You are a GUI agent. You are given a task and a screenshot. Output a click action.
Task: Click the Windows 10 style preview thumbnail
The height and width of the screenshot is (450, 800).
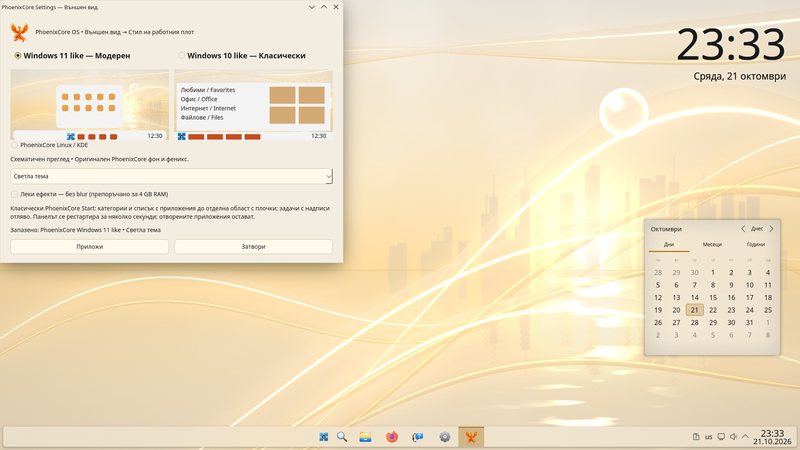(x=254, y=105)
